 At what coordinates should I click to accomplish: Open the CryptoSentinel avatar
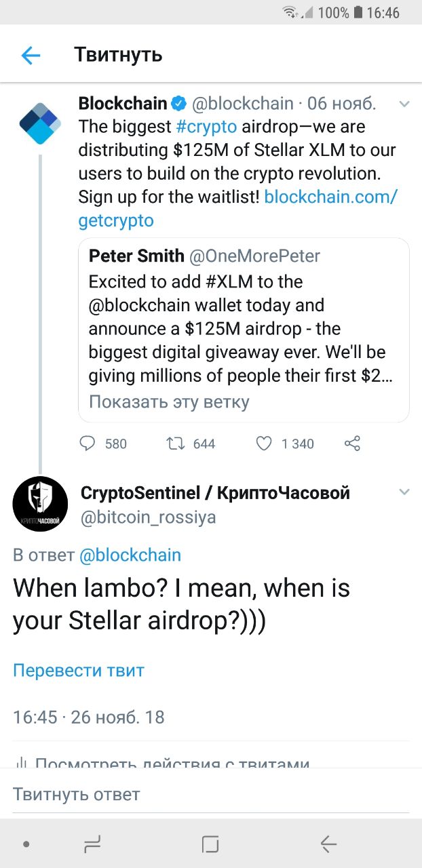[40, 504]
